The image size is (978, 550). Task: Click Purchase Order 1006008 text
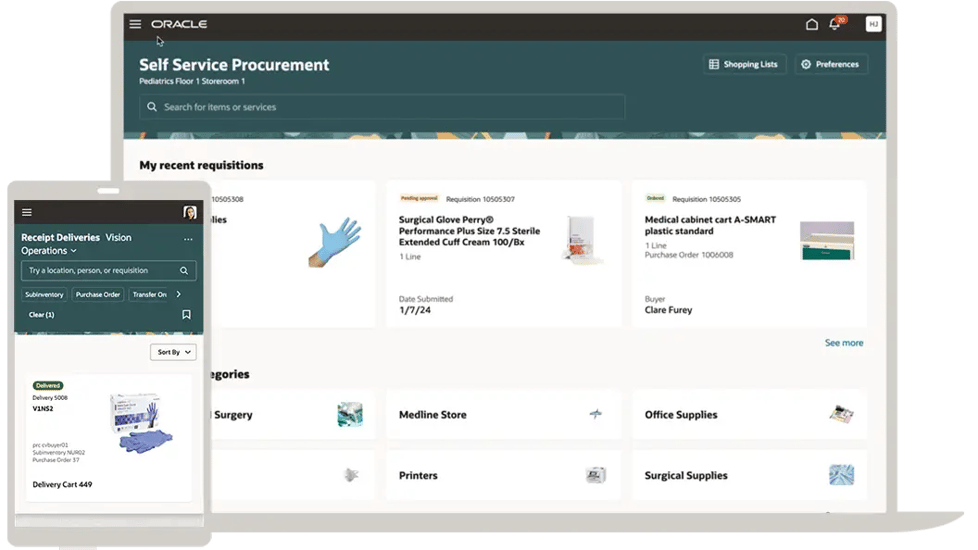[689, 254]
